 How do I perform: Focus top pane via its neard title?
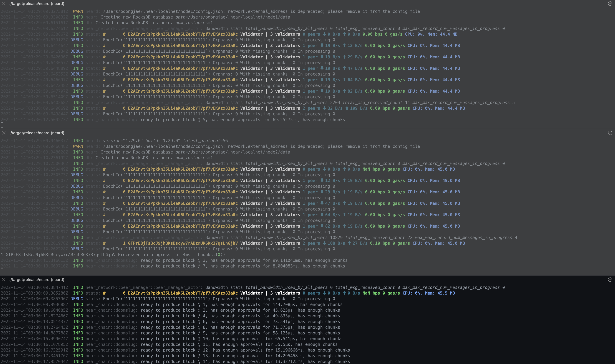37,4
